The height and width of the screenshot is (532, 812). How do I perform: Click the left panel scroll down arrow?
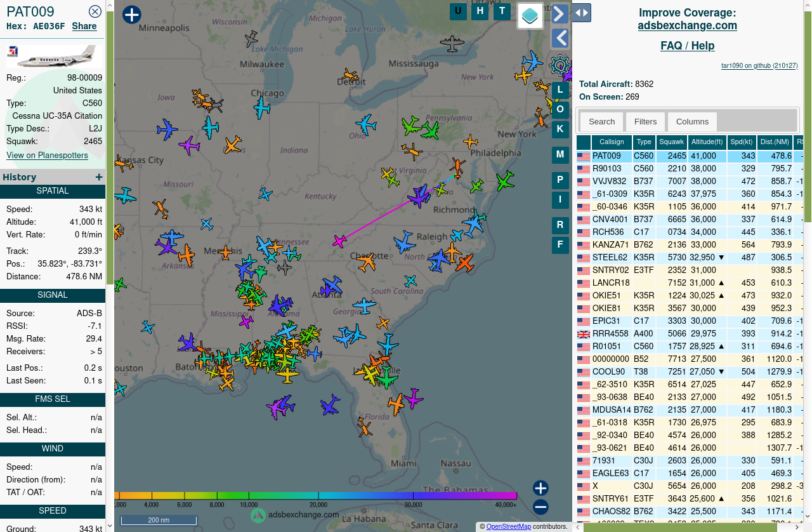pos(110,526)
